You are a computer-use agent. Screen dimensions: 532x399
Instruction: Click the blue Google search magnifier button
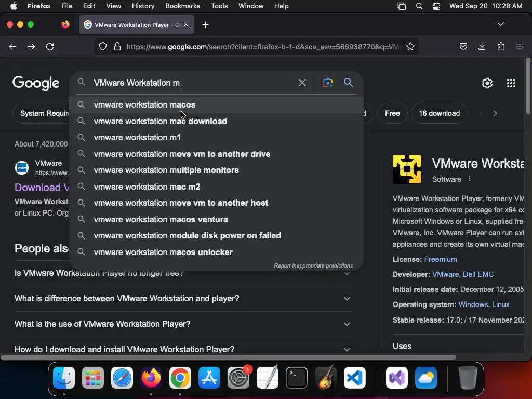point(348,83)
